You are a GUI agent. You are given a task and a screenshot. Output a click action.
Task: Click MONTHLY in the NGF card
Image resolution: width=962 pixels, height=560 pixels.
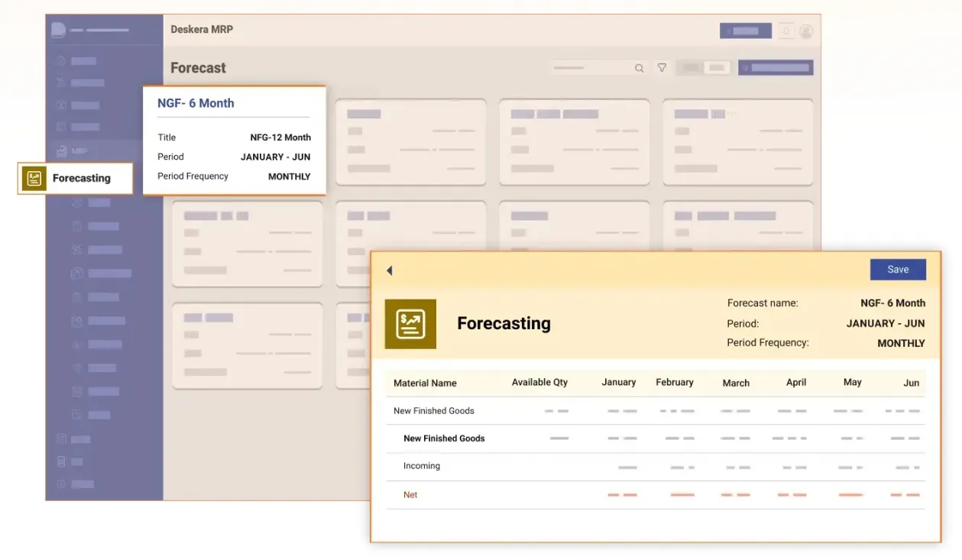point(289,176)
